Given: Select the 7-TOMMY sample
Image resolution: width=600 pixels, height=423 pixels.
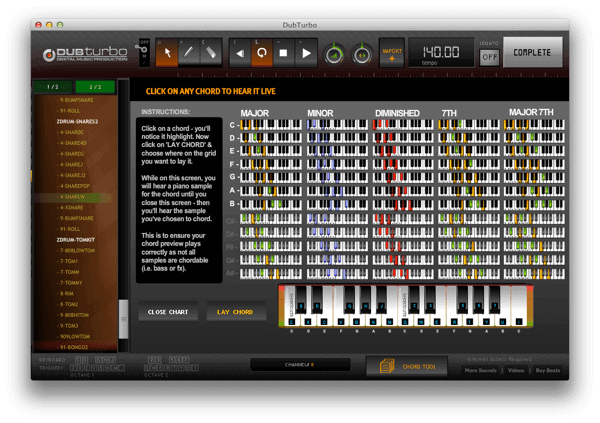Looking at the screenshot, I should pos(71,283).
